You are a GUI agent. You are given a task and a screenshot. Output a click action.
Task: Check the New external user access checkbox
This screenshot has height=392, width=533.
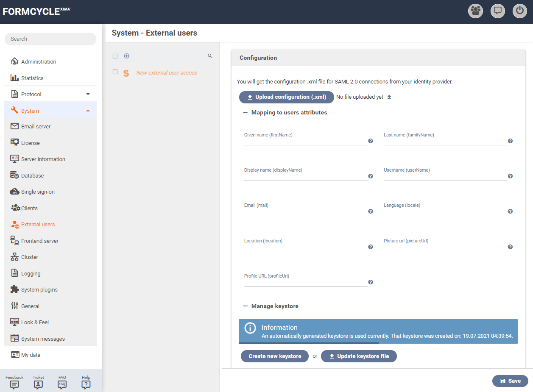[x=115, y=72]
